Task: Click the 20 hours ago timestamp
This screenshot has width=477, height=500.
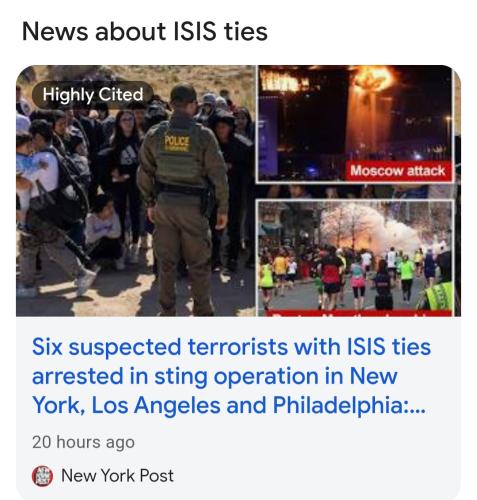Action: (83, 442)
